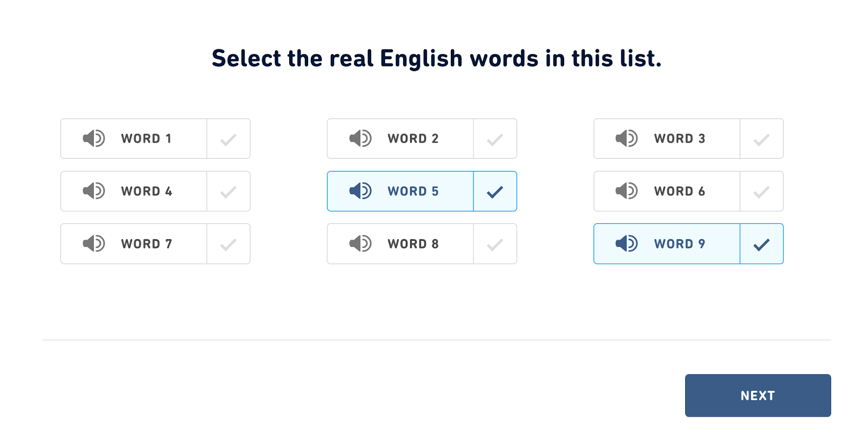This screenshot has height=448, width=868.
Task: Replay Word 5 audio speaker icon
Action: click(x=360, y=191)
